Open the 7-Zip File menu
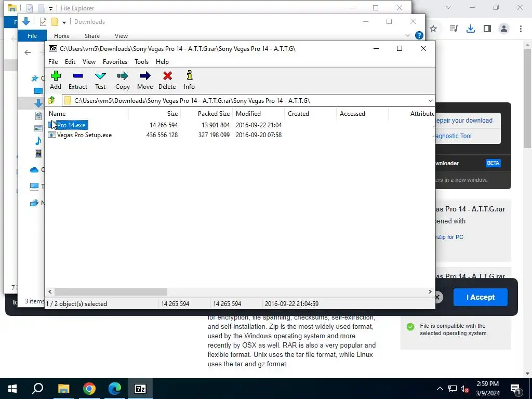 tap(53, 62)
